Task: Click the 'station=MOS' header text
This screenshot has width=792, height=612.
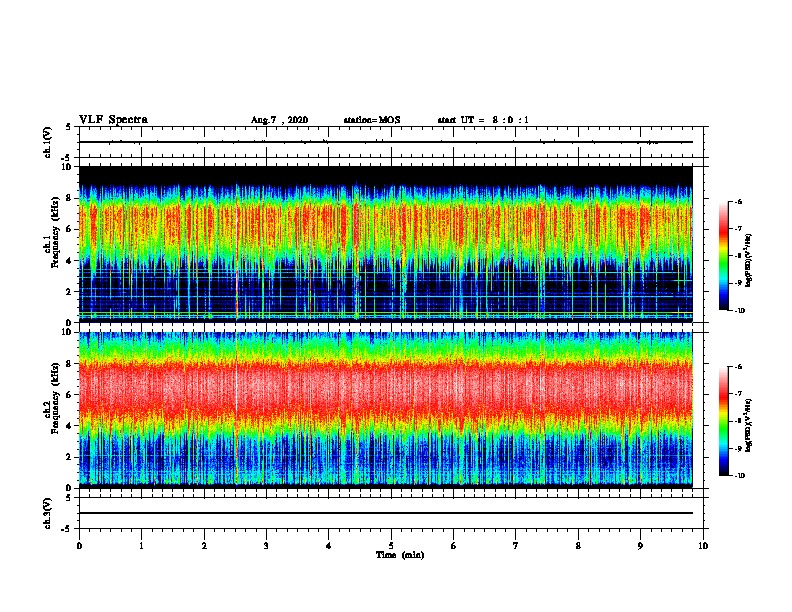Action: [x=372, y=120]
